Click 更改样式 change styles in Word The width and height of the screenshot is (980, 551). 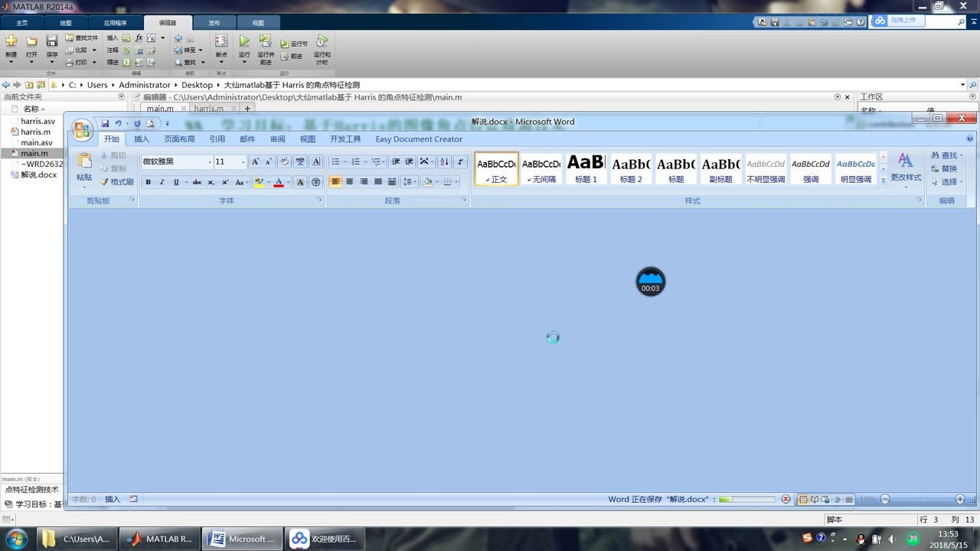pos(906,170)
